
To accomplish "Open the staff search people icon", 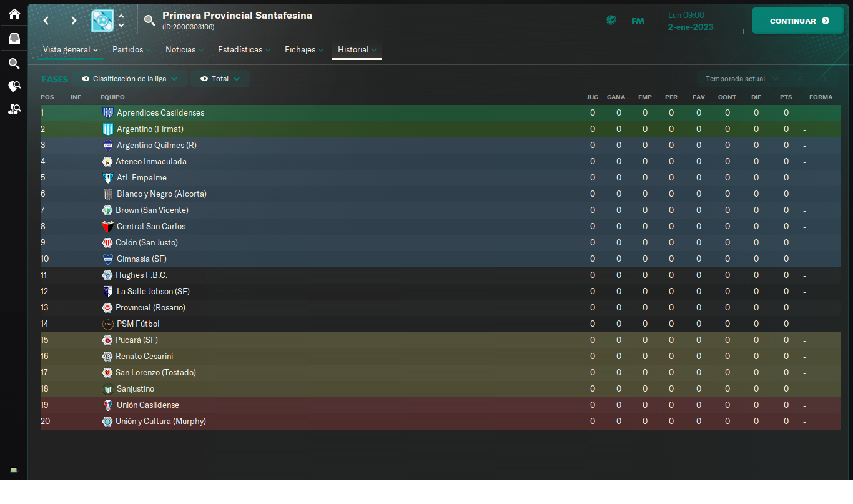I will coord(14,109).
